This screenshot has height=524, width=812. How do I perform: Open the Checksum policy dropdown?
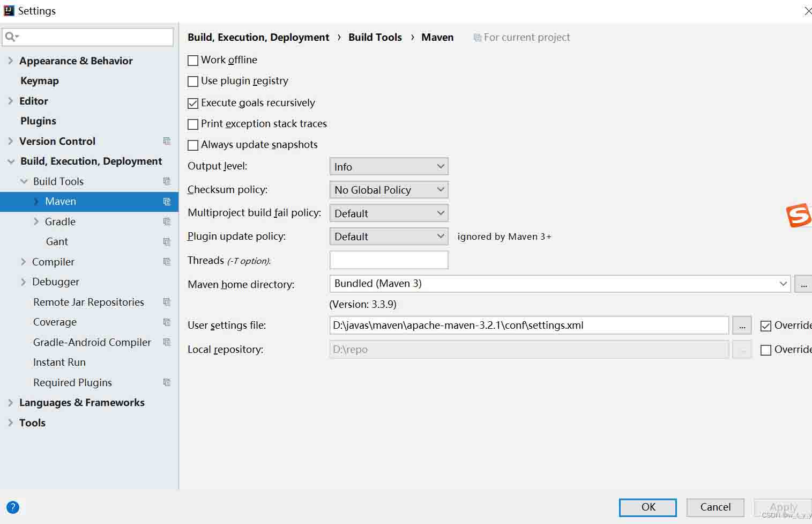(x=389, y=189)
